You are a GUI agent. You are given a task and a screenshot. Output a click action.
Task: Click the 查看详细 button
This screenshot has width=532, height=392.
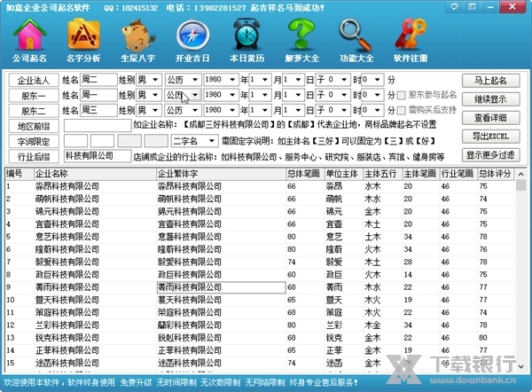point(490,118)
